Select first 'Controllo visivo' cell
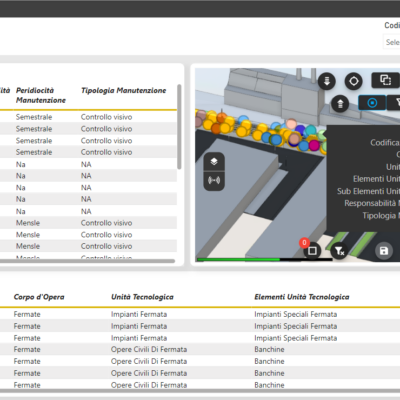This screenshot has width=400, height=400. click(106, 117)
